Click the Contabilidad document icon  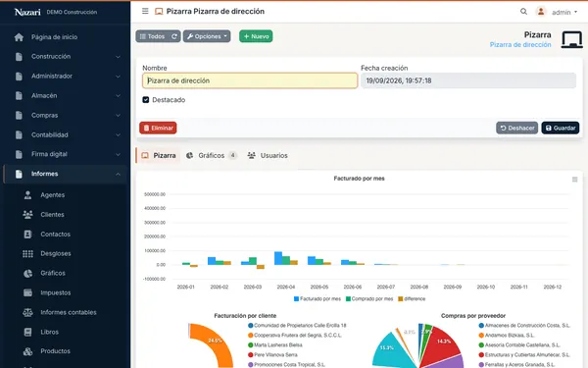click(19, 134)
